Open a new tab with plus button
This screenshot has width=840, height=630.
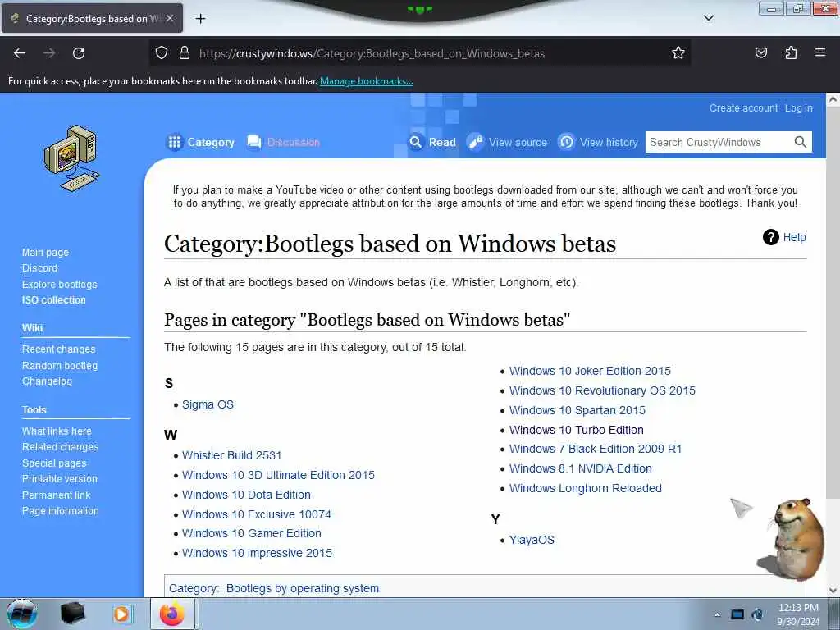200,19
